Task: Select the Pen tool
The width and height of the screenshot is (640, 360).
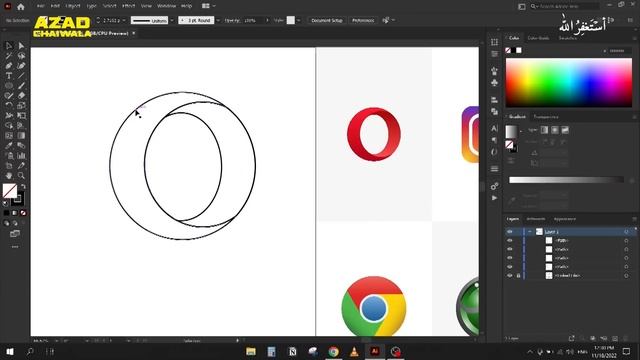Action: tap(9, 66)
